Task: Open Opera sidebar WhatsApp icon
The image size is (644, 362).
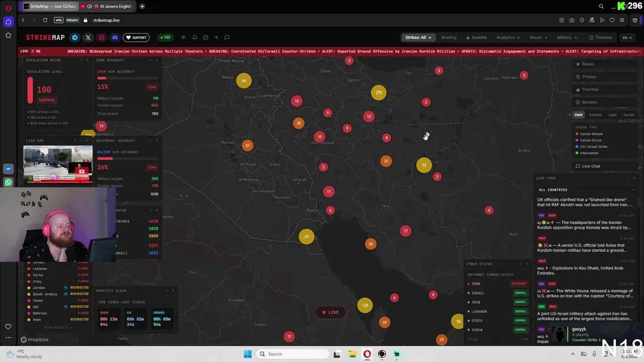Action: pos(8,183)
